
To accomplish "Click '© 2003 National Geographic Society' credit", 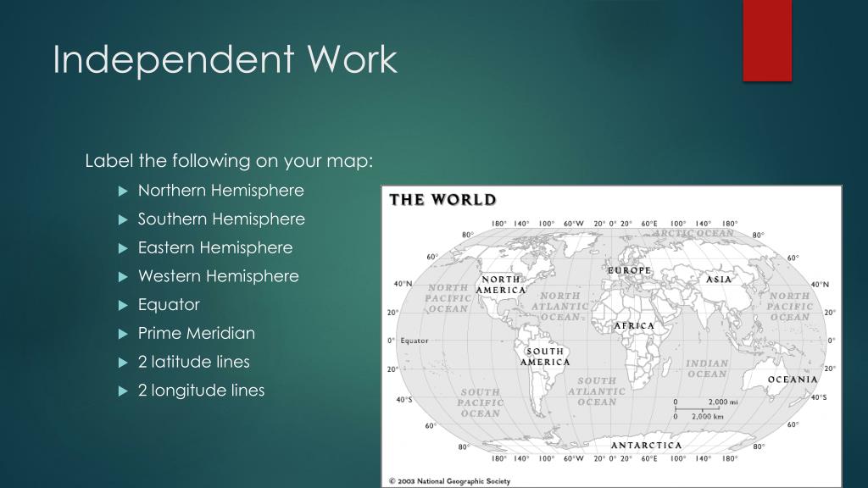I will (449, 481).
